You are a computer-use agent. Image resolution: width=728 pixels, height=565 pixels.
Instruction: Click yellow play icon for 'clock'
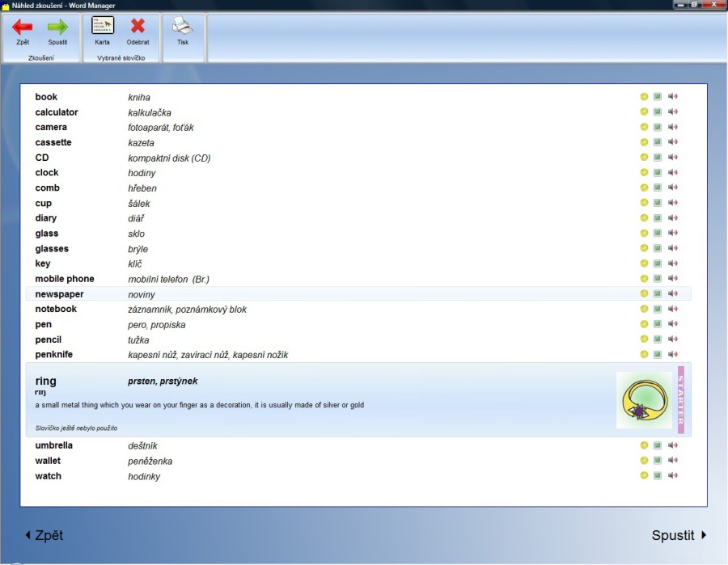coord(644,173)
